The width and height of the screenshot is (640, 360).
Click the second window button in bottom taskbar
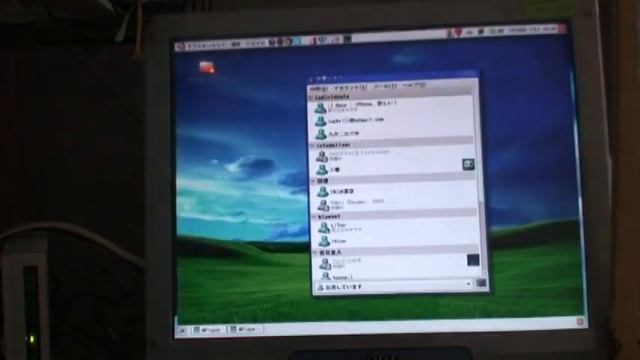[246, 329]
